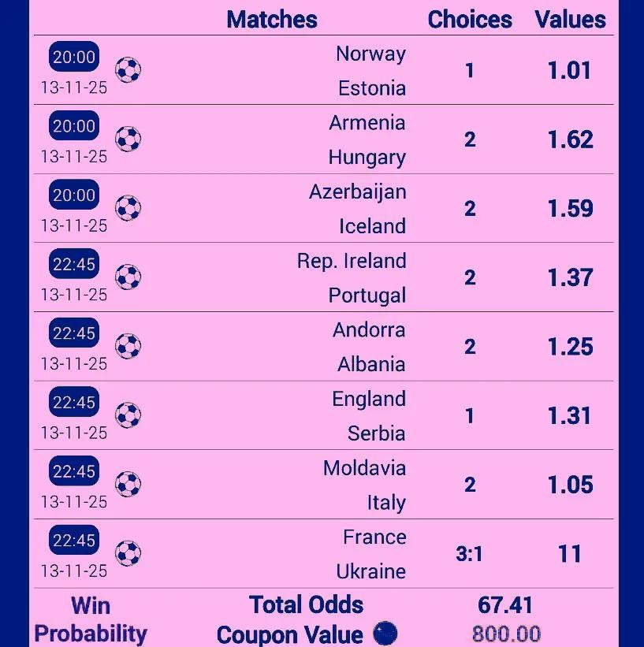Select the Choices column header

pos(470,20)
